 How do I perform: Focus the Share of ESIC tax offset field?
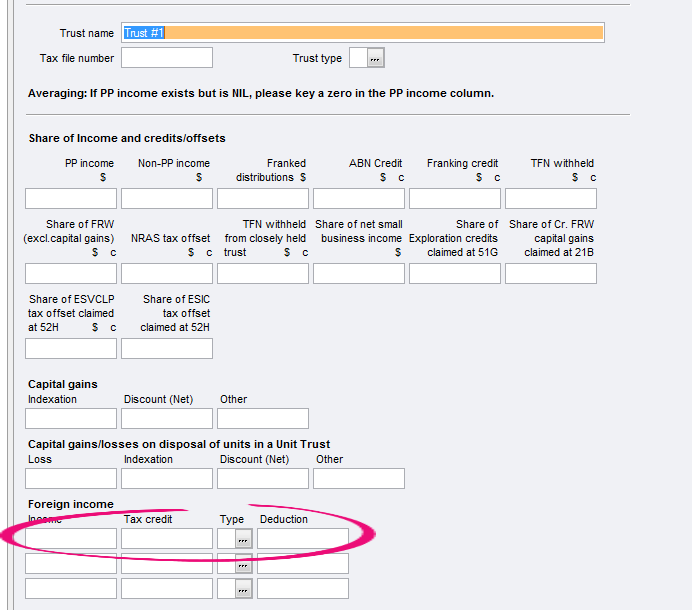tap(167, 348)
